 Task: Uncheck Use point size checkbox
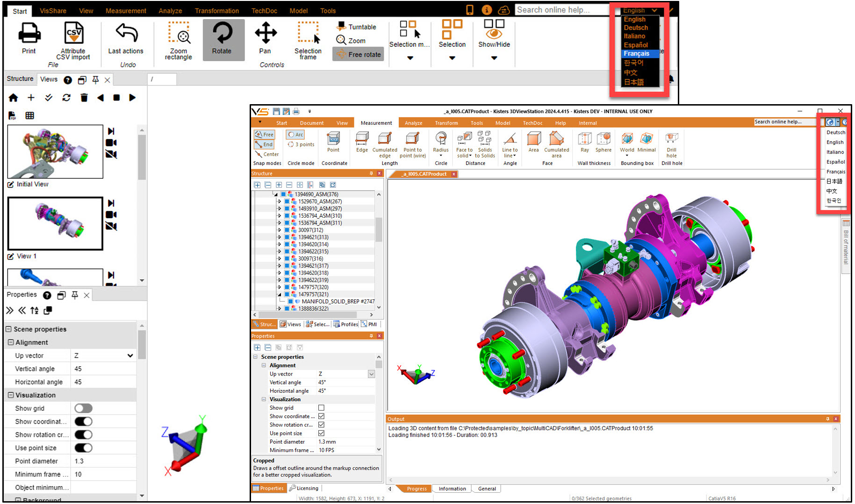click(321, 433)
